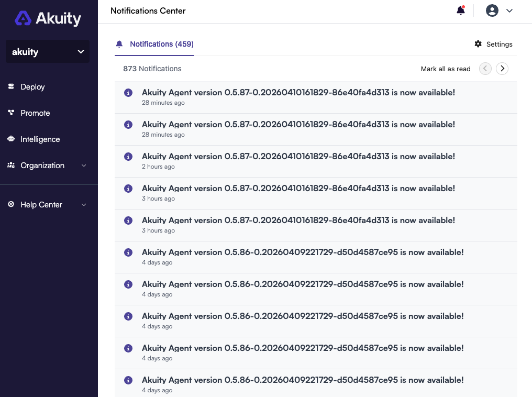Click the Help Center lifebuoy icon

tap(11, 205)
